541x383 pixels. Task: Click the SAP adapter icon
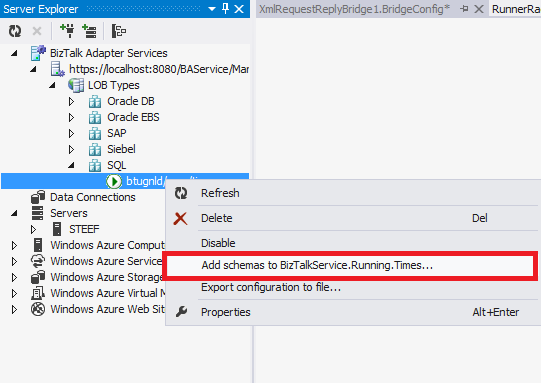pyautogui.click(x=95, y=133)
